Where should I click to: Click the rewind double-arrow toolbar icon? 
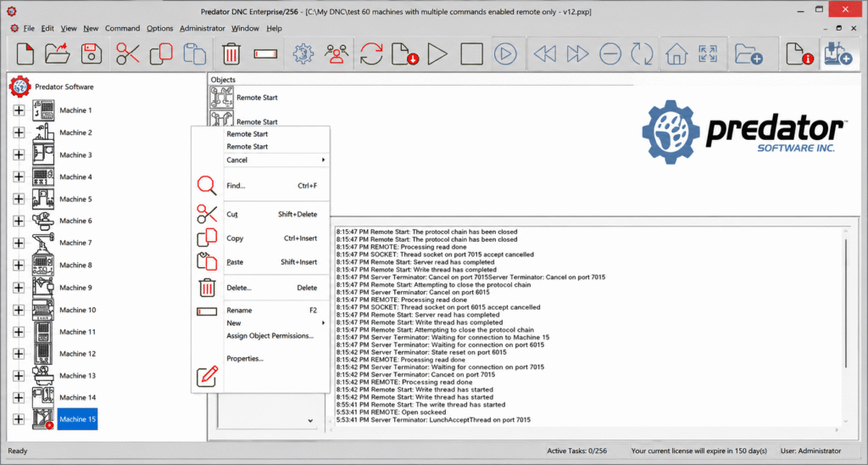point(545,54)
